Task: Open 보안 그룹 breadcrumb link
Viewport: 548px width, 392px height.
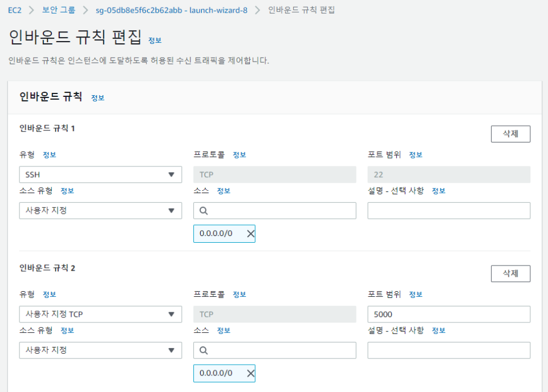Action: tap(59, 10)
